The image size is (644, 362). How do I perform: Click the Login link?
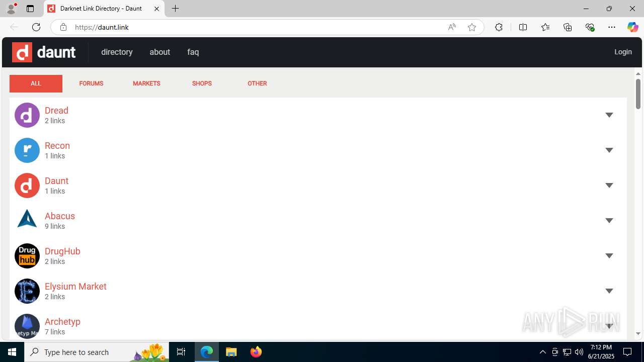click(x=623, y=52)
